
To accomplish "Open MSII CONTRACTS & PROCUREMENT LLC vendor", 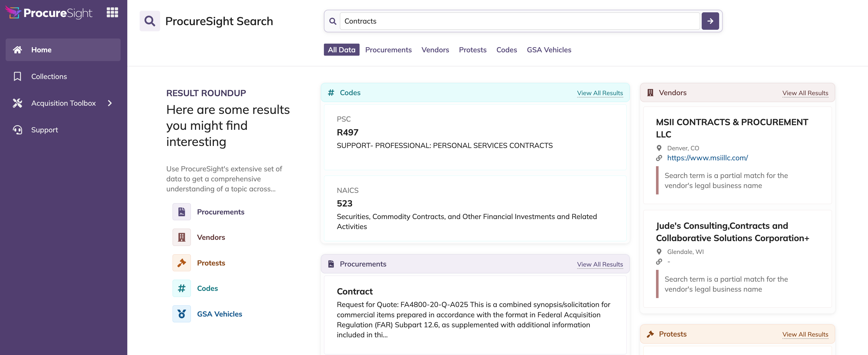I will pyautogui.click(x=732, y=128).
